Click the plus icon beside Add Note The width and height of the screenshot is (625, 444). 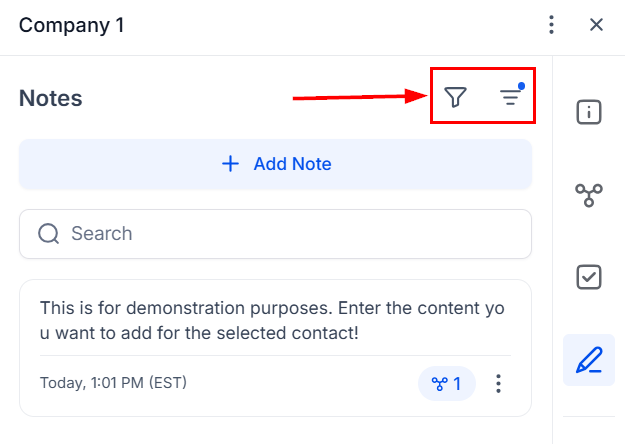click(230, 164)
